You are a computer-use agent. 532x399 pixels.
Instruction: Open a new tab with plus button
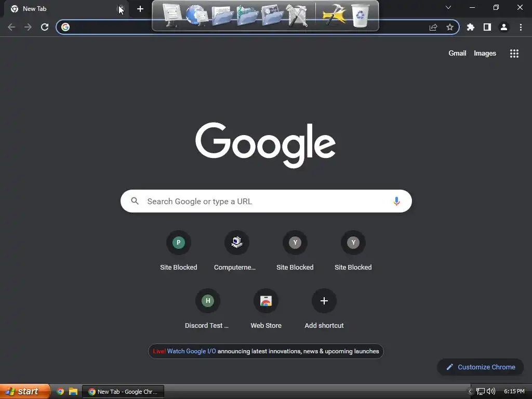click(140, 9)
